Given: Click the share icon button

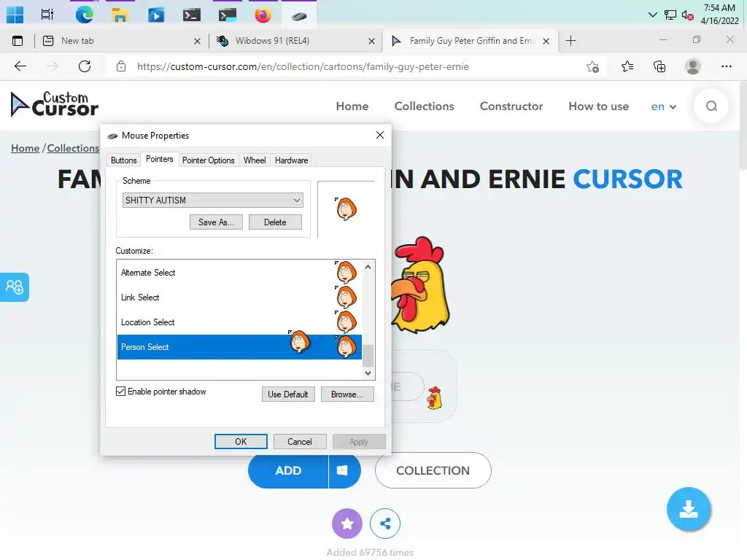Looking at the screenshot, I should pos(385,524).
